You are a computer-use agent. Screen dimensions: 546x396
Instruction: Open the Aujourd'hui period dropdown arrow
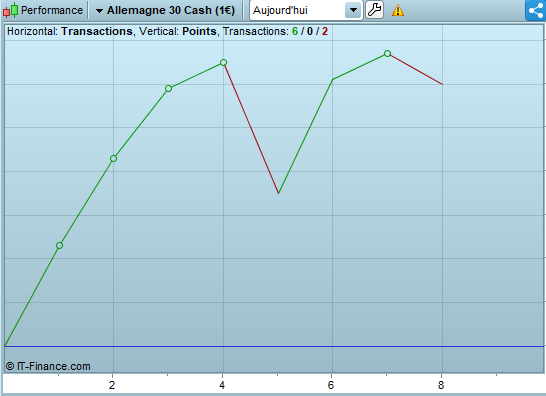[353, 10]
